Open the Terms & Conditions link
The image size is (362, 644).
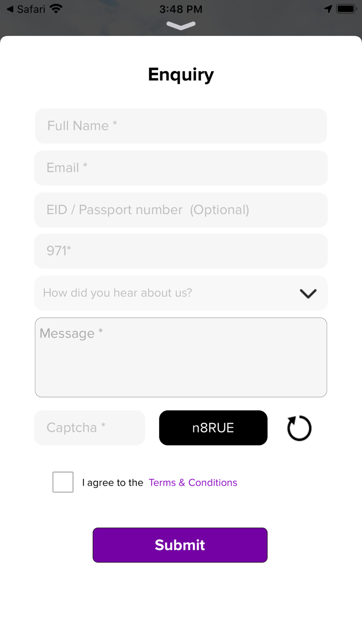pos(193,482)
